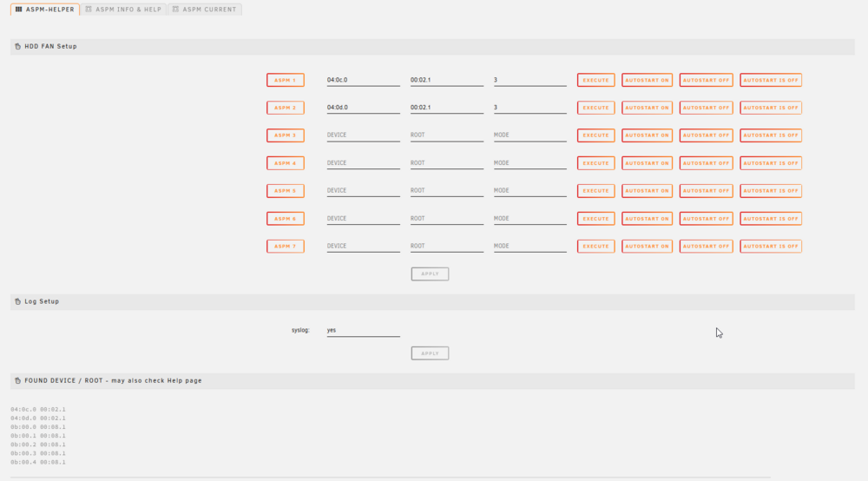Focus ASPM 5 ROOT field

[447, 191]
